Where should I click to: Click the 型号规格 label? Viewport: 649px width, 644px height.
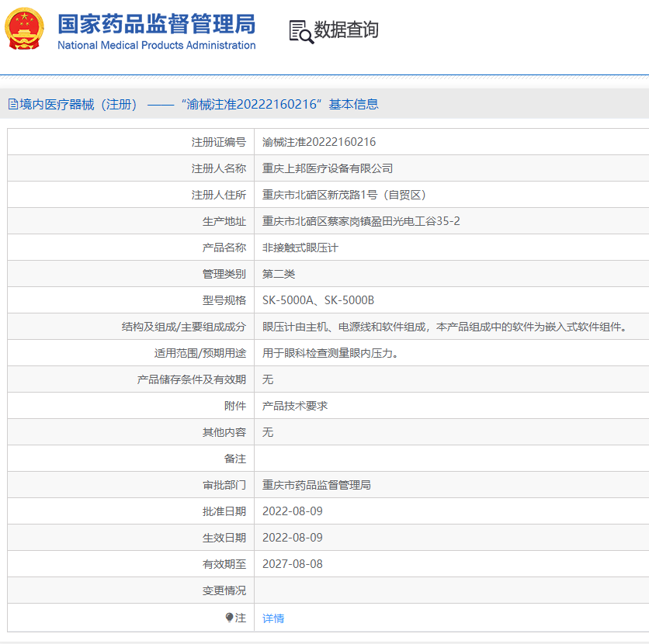(224, 300)
